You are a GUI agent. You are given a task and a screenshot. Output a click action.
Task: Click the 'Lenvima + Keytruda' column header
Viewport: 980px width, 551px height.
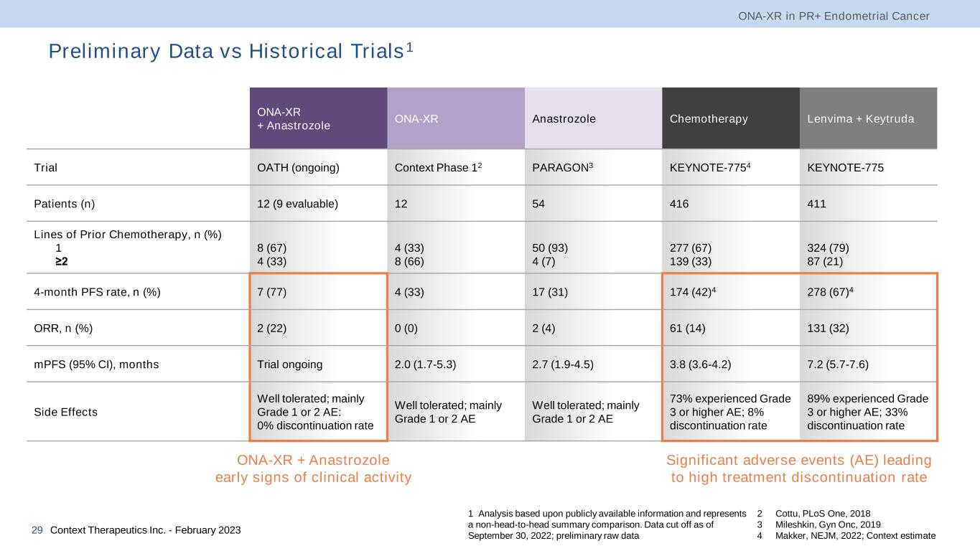[x=869, y=118]
